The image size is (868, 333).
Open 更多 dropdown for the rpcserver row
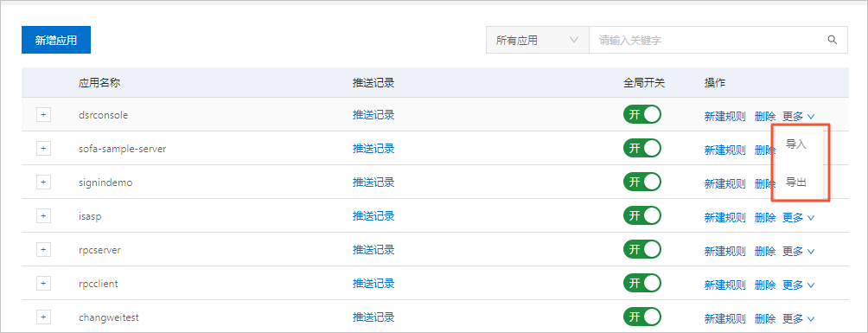(798, 252)
